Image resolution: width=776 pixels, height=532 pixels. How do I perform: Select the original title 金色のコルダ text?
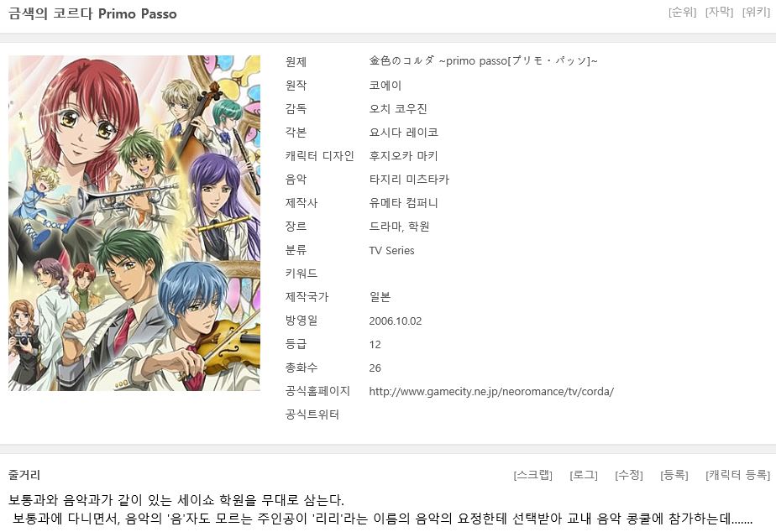[x=483, y=61]
